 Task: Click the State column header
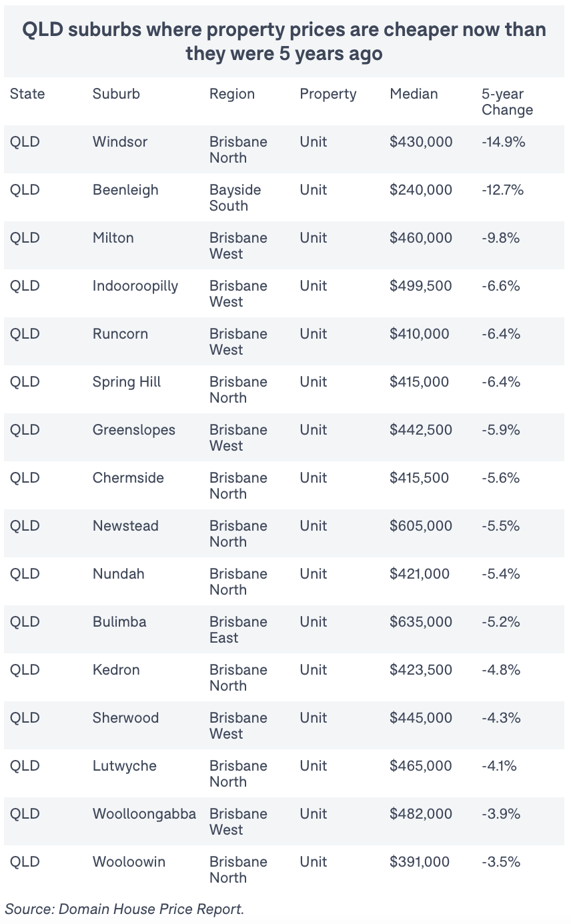(x=27, y=94)
